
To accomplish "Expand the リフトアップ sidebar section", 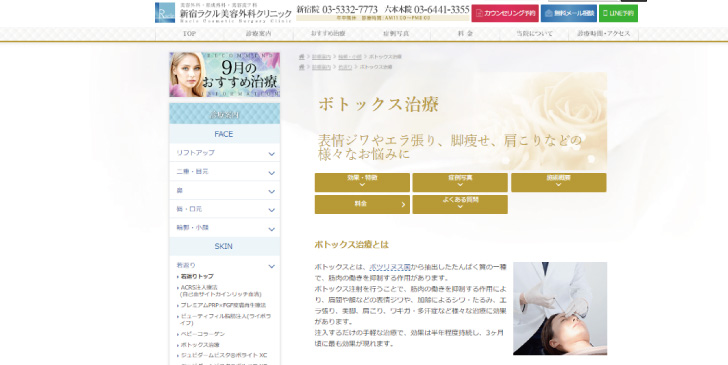I will (x=225, y=153).
